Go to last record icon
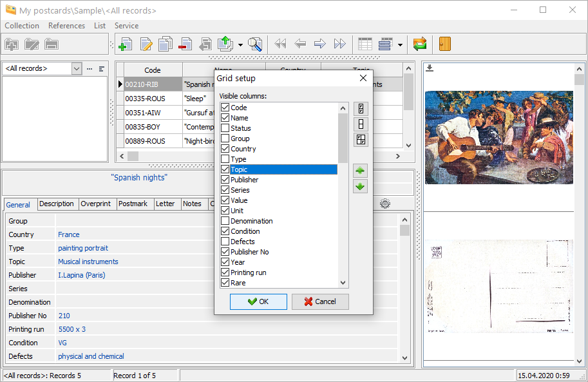Image resolution: width=588 pixels, height=382 pixels. (x=340, y=44)
